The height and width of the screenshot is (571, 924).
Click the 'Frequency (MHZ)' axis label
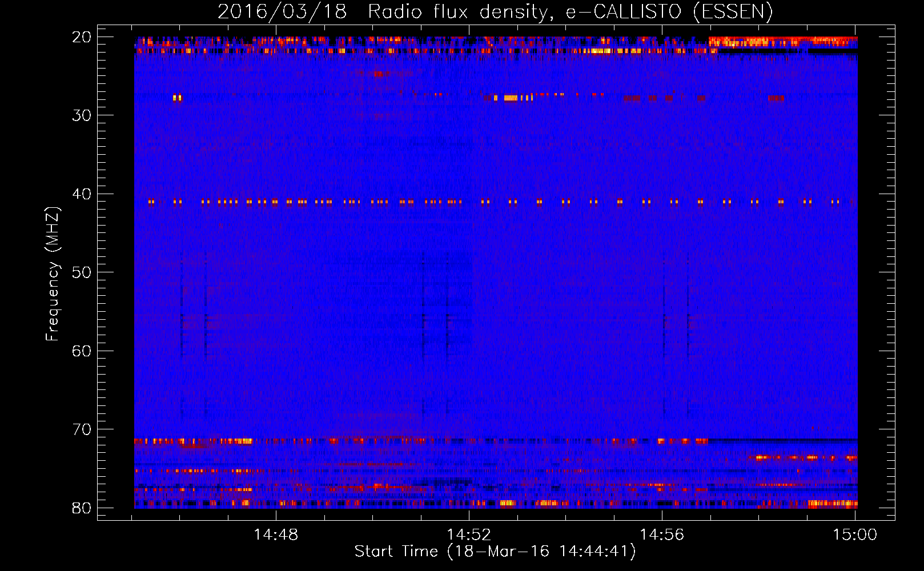(53, 274)
